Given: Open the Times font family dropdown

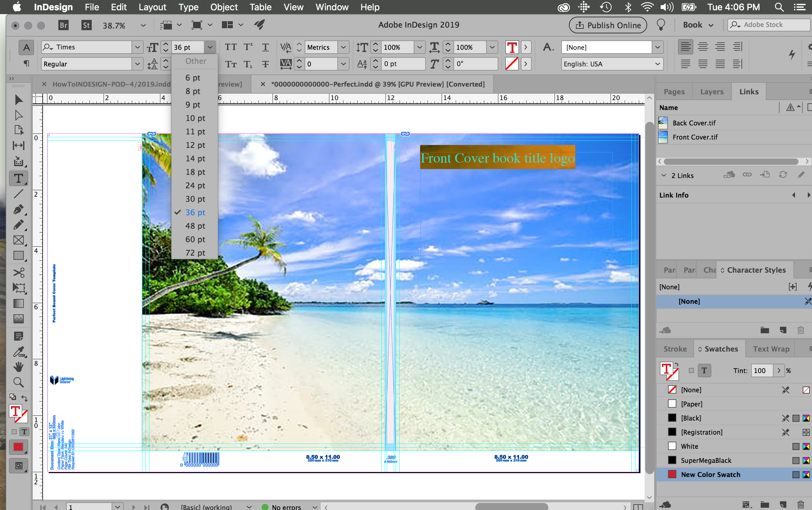Looking at the screenshot, I should coord(137,47).
